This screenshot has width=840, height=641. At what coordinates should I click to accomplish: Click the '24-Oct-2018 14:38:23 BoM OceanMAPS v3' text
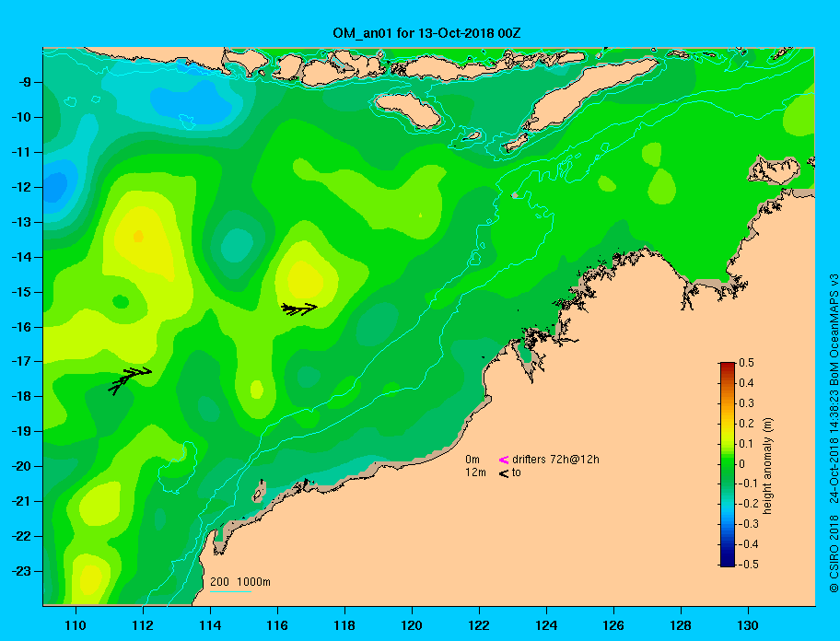(x=834, y=389)
